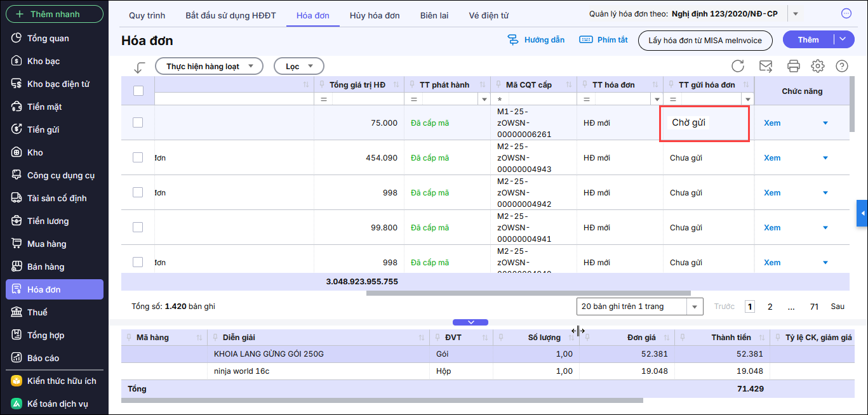Switch to the Hủy hóa đơn tab
The image size is (868, 415).
pyautogui.click(x=375, y=15)
